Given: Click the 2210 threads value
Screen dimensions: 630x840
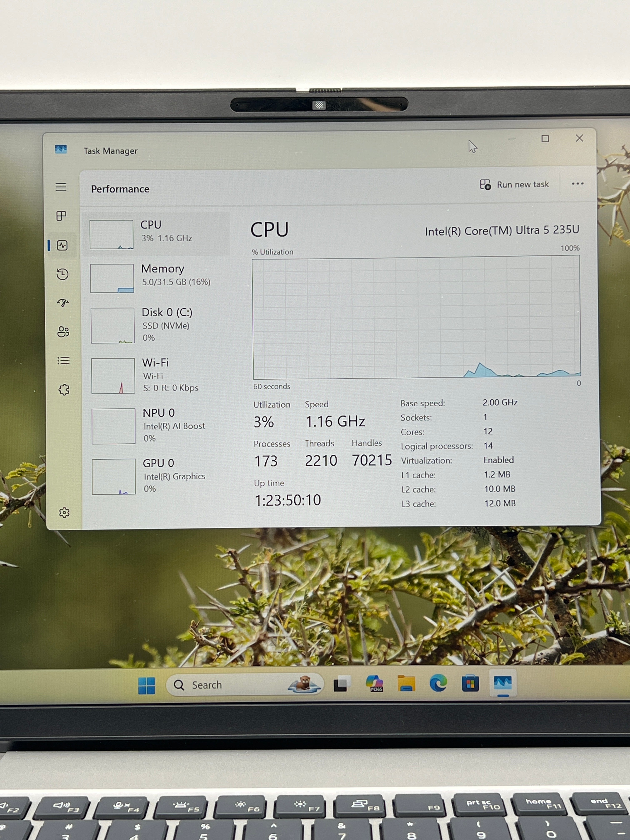Looking at the screenshot, I should [x=321, y=461].
